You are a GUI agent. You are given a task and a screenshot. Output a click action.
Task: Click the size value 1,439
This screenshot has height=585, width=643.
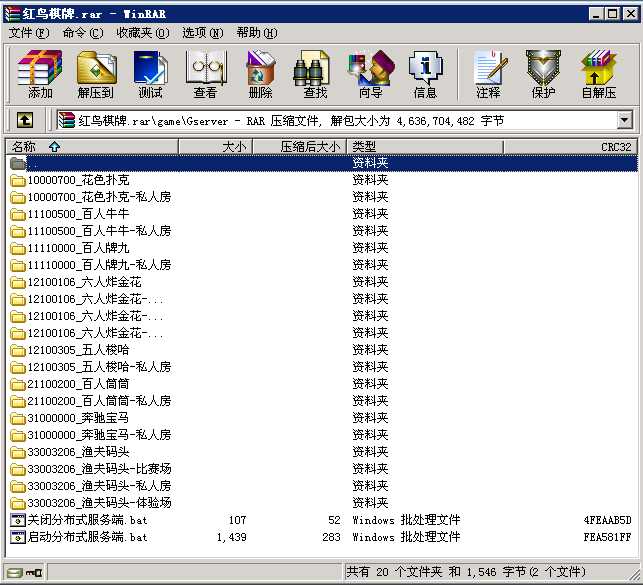click(x=232, y=537)
